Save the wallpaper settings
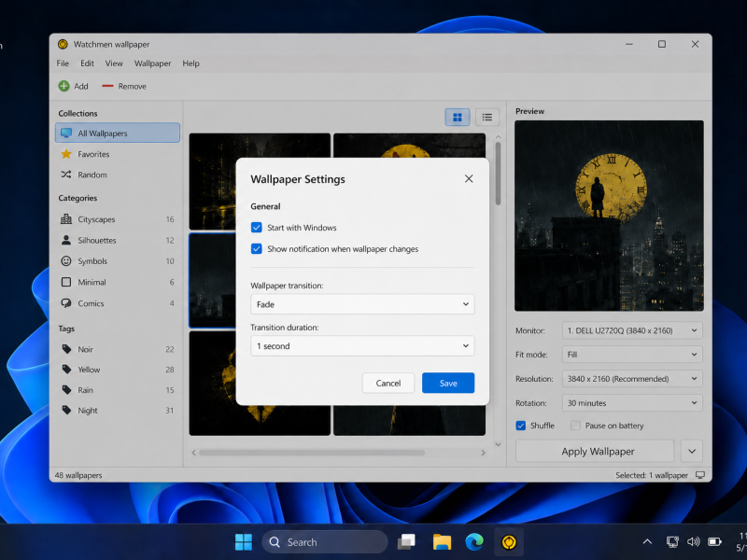 tap(448, 383)
